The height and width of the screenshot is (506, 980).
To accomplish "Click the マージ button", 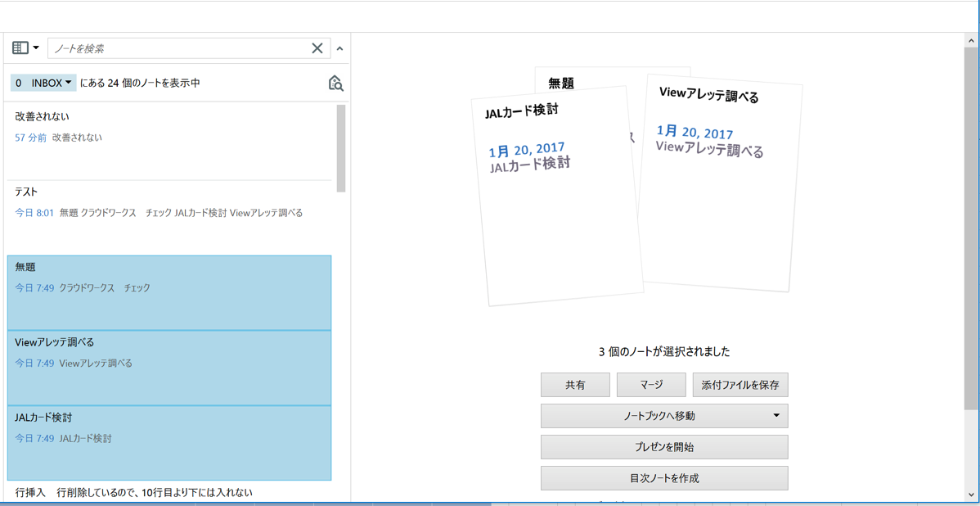I will (650, 385).
